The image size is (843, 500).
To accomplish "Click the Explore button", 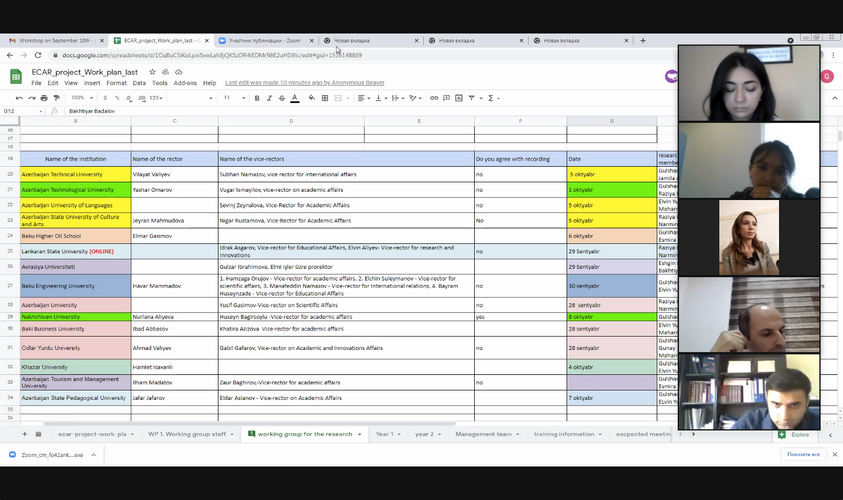I will click(x=797, y=435).
